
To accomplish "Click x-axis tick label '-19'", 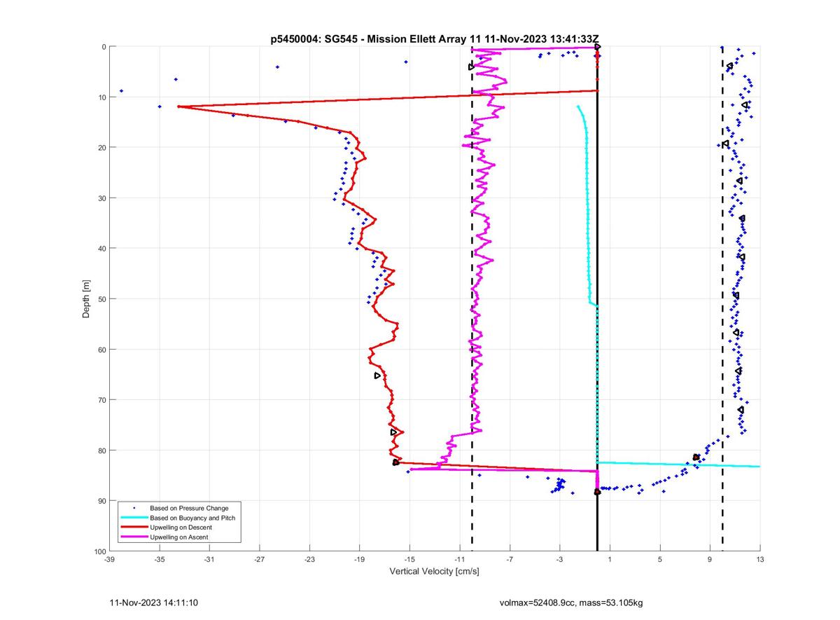I will click(359, 559).
